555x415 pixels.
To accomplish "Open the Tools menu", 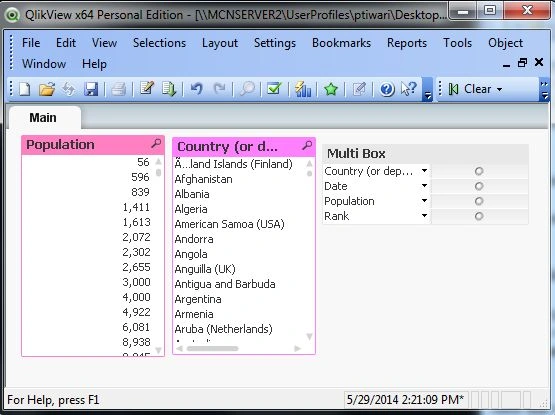I will coord(457,43).
